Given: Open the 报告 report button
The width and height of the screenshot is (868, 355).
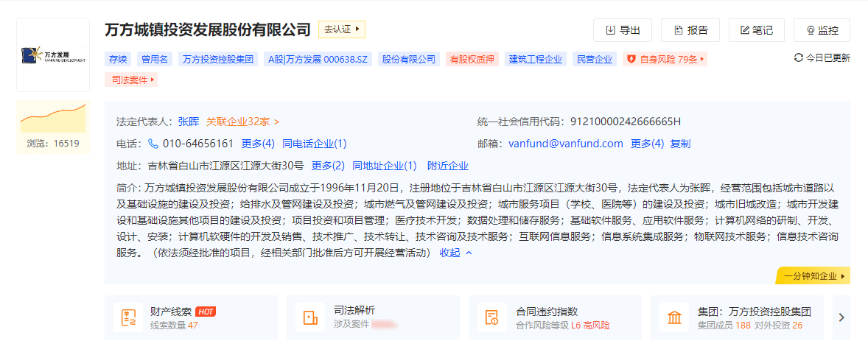Looking at the screenshot, I should coord(690,30).
